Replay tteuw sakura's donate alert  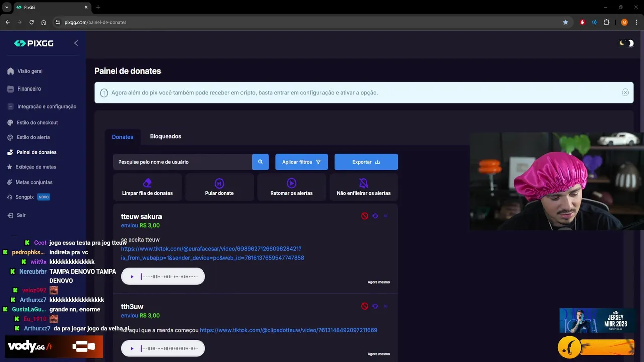coord(375,216)
